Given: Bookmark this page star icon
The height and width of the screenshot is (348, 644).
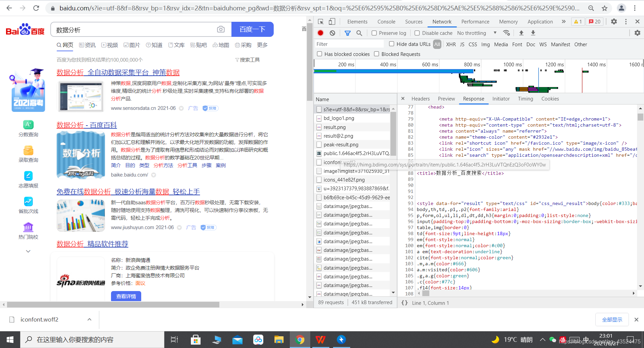Looking at the screenshot, I should tap(604, 8).
